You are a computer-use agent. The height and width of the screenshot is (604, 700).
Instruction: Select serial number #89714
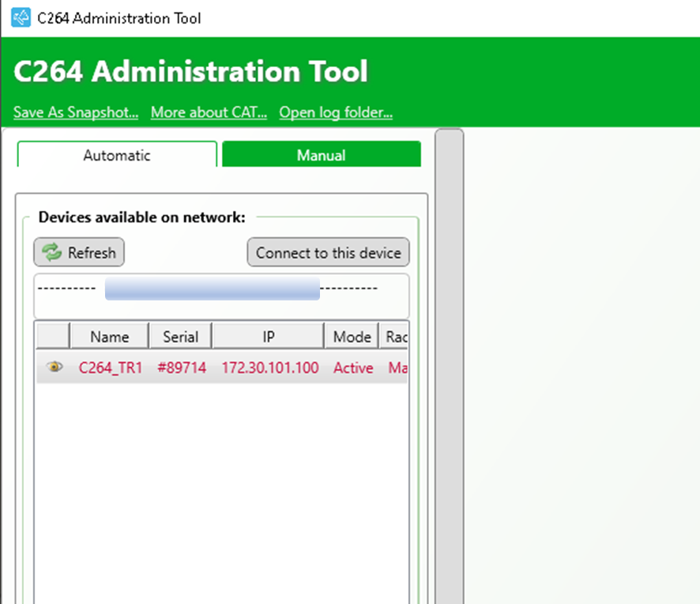coord(182,368)
